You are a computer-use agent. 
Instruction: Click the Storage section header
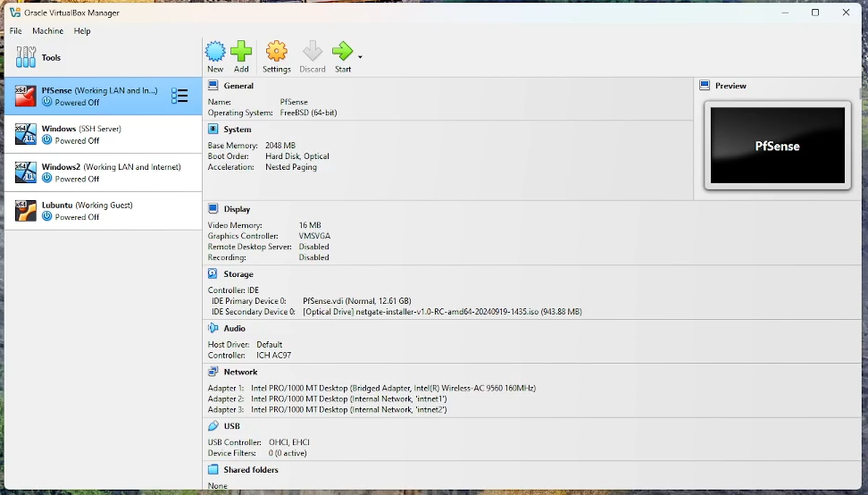pyautogui.click(x=238, y=274)
